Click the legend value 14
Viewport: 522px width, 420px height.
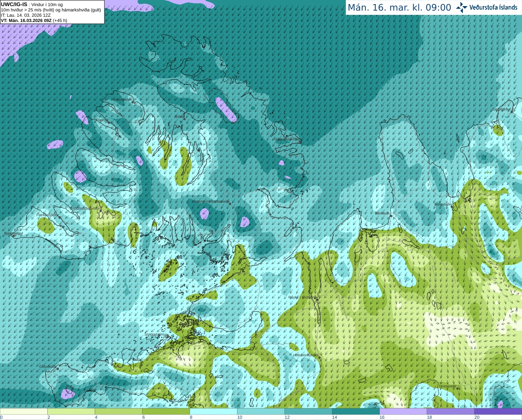tap(334, 417)
